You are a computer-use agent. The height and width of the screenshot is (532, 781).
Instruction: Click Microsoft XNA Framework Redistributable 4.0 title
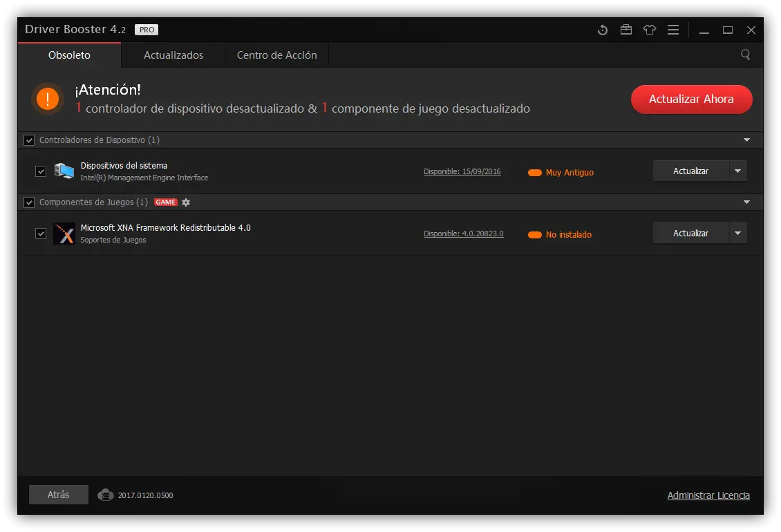[x=166, y=227]
